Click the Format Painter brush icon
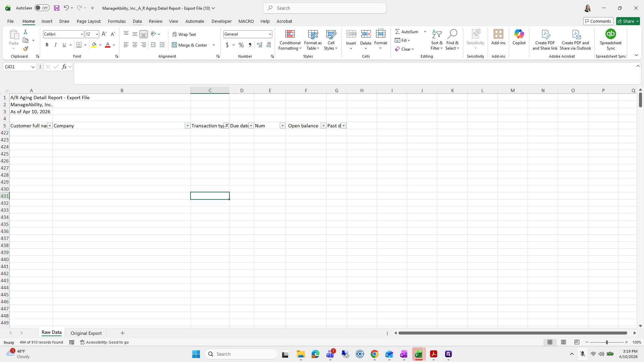The width and height of the screenshot is (644, 362). (x=25, y=49)
